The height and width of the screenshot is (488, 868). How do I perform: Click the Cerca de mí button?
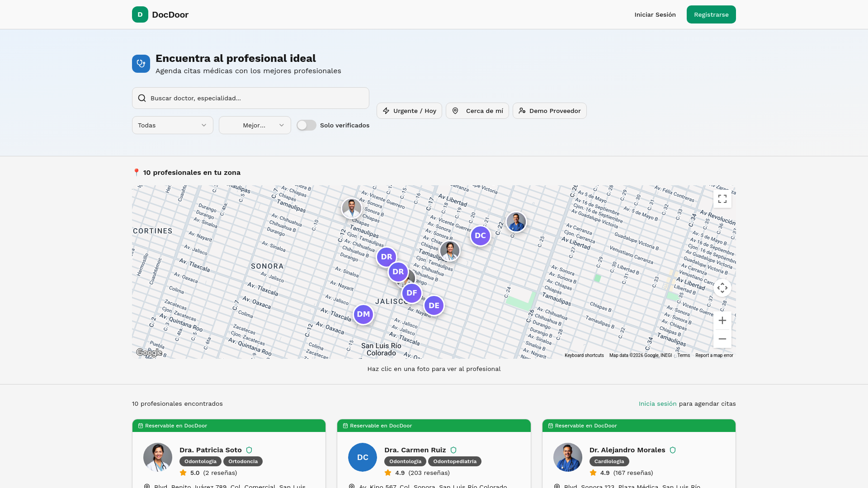pos(477,111)
